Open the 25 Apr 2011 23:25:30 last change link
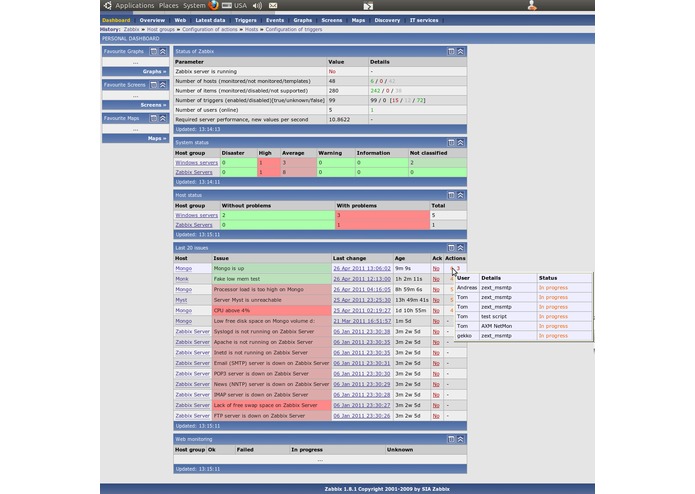 (362, 300)
